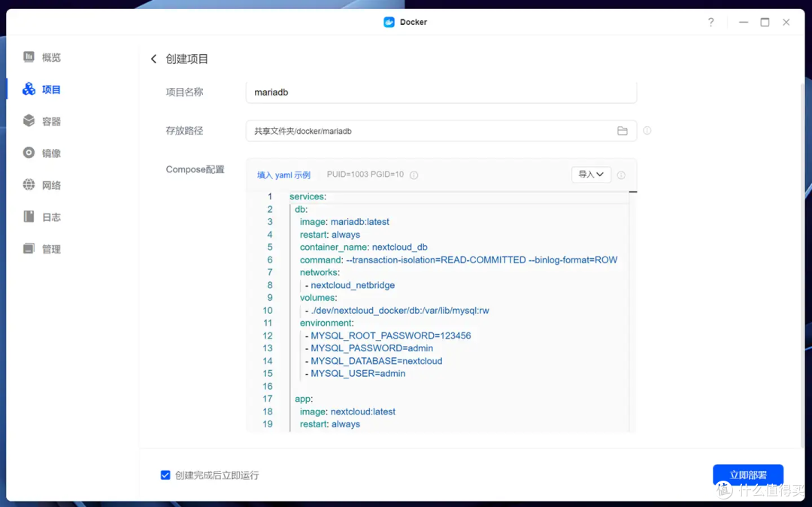Toggle 创建完成后立即运行 checkbox
Image resolution: width=812 pixels, height=507 pixels.
tap(165, 475)
